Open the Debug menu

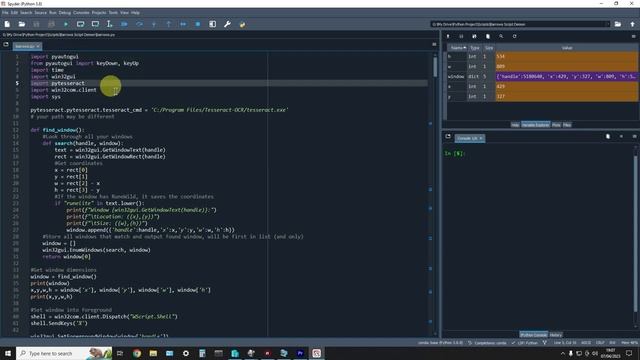tap(64, 13)
